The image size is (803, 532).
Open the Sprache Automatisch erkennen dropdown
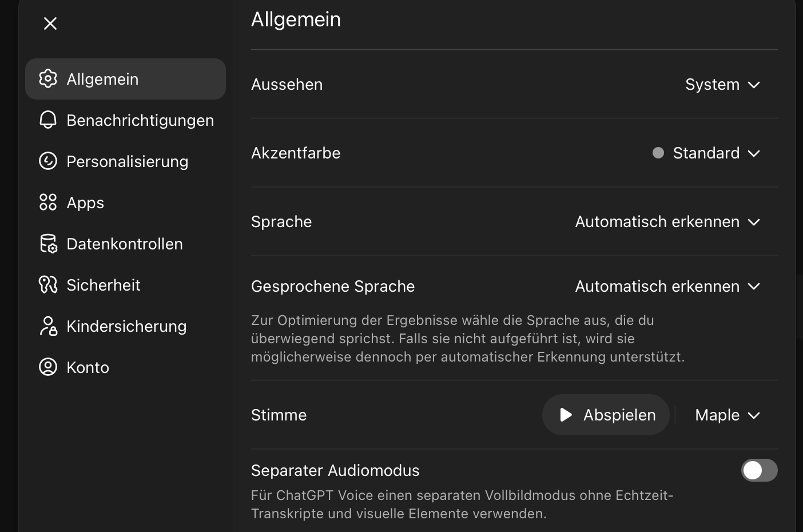tap(667, 222)
